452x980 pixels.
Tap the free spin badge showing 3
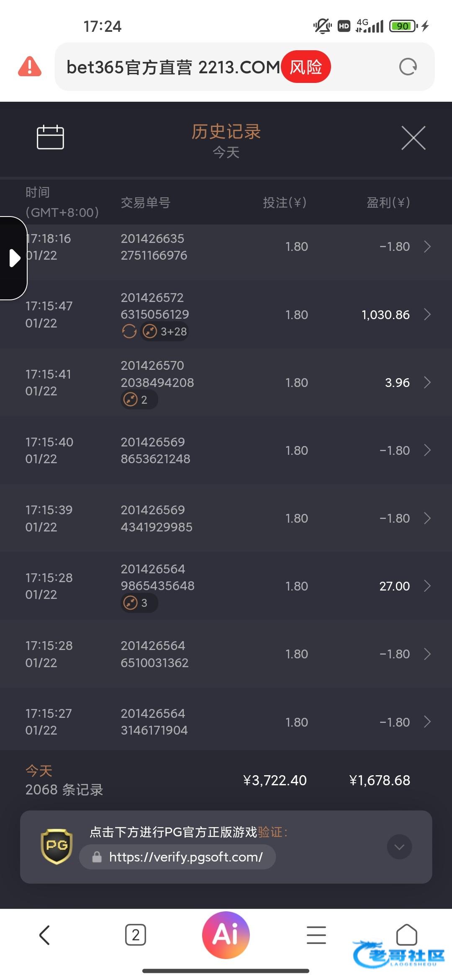pyautogui.click(x=139, y=603)
